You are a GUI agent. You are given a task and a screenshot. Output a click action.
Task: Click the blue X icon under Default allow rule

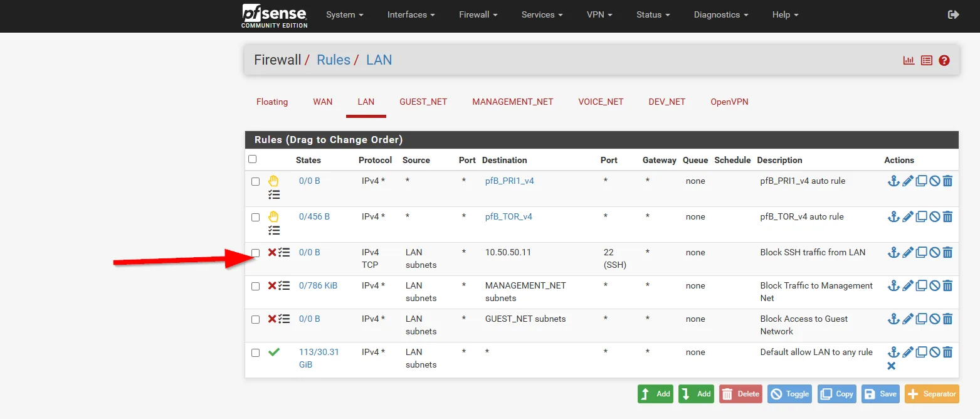pyautogui.click(x=892, y=366)
